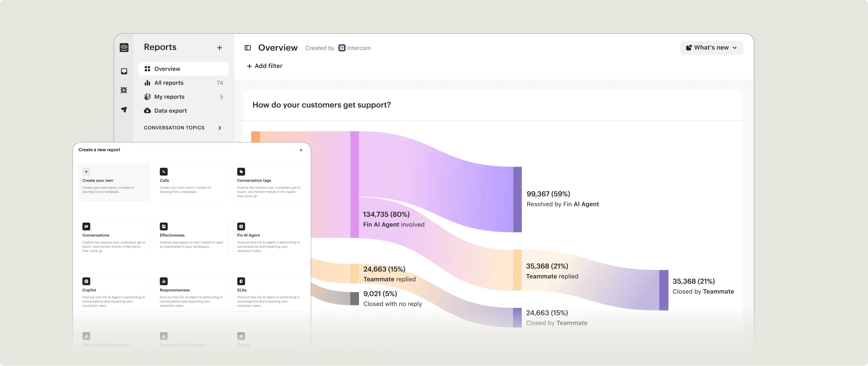Select the inbox icon in the left rail
This screenshot has height=366, width=868.
pos(124,71)
